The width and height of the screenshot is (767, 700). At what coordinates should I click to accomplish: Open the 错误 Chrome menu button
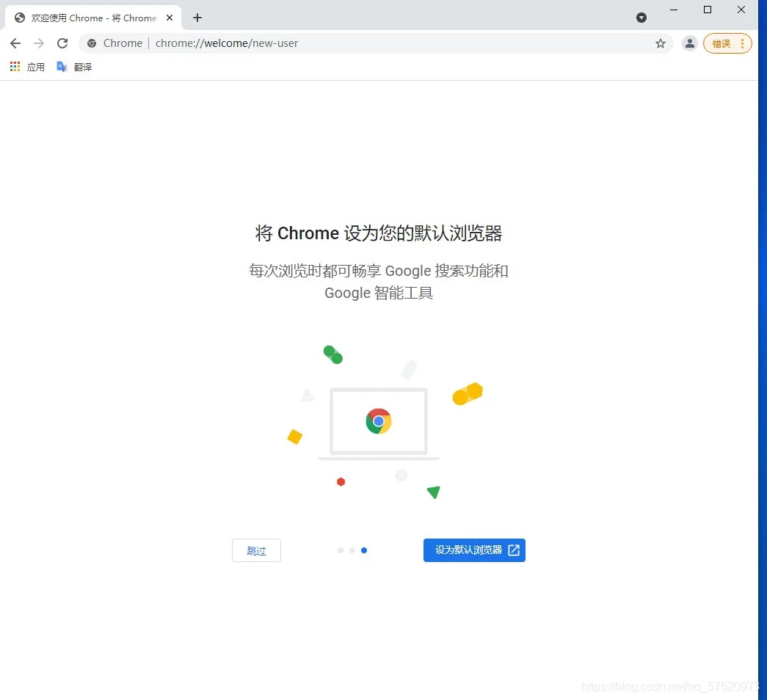coord(727,43)
